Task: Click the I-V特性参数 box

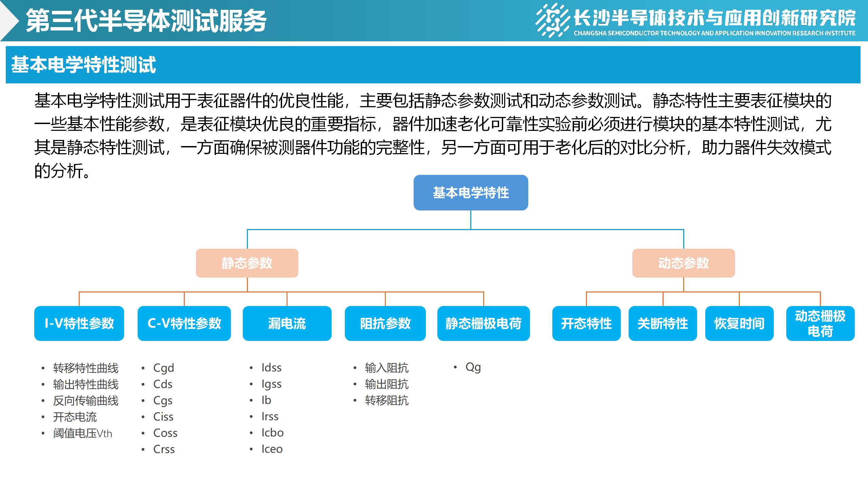Action: coord(79,323)
